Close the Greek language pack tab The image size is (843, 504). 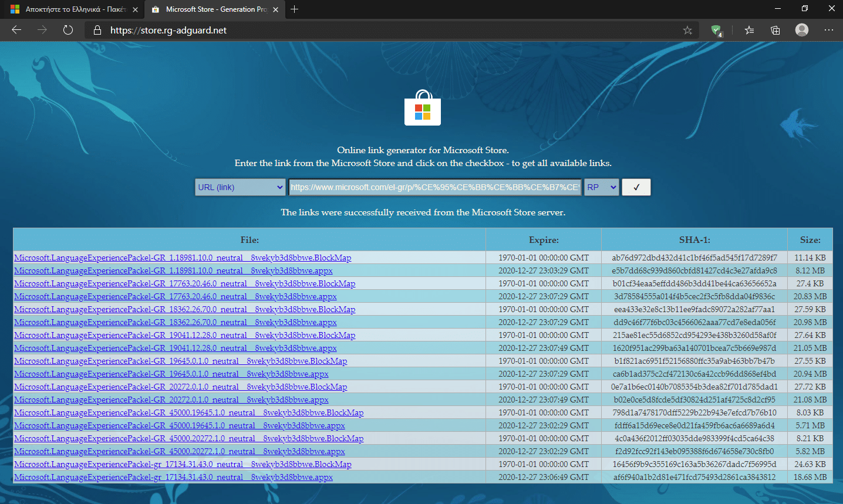click(x=135, y=9)
